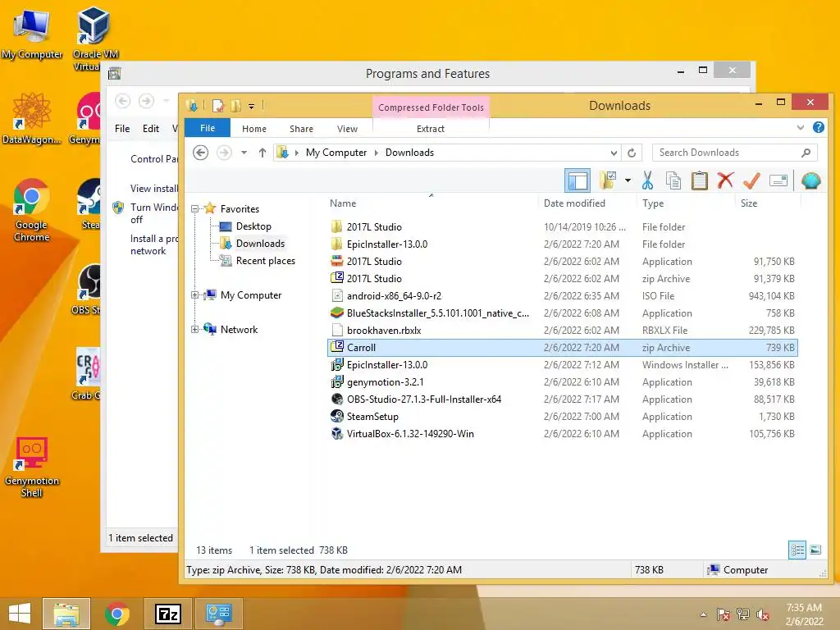This screenshot has height=630, width=840.
Task: Select the Carroll zip archive
Action: tap(563, 348)
